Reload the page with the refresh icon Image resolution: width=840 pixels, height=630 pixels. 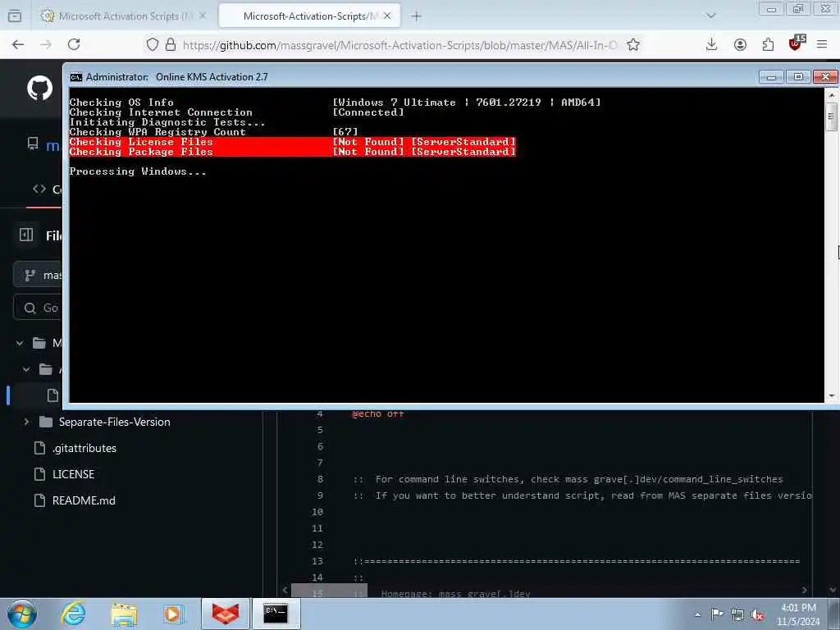(74, 44)
